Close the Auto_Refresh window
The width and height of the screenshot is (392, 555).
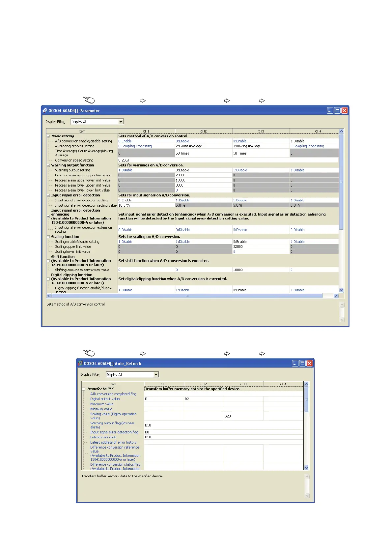click(x=310, y=363)
